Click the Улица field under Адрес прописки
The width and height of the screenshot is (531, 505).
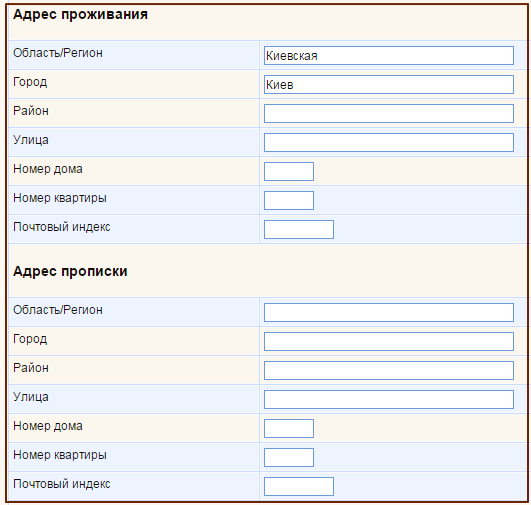(x=389, y=400)
